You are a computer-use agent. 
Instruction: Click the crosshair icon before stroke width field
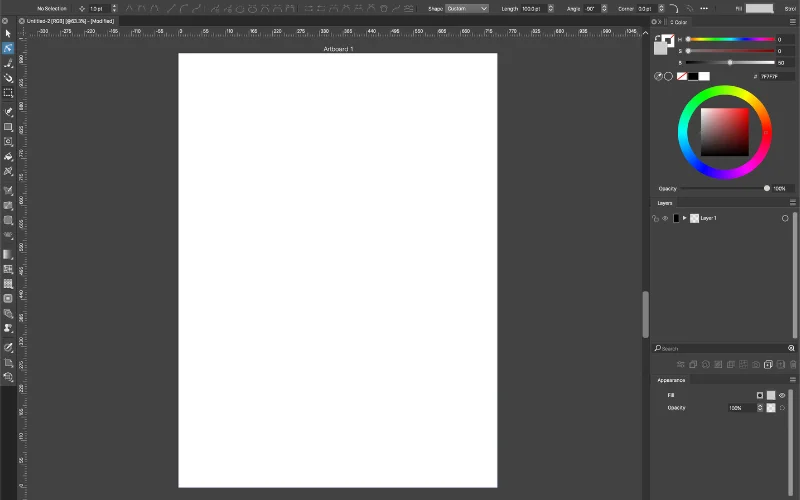(82, 9)
